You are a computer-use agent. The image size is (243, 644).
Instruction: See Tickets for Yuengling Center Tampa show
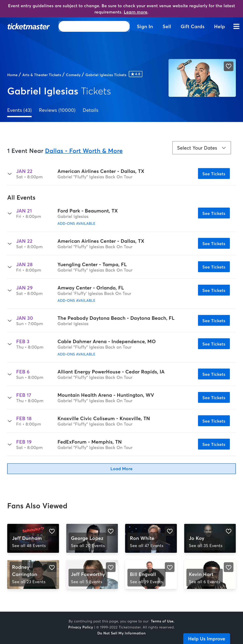(x=213, y=267)
